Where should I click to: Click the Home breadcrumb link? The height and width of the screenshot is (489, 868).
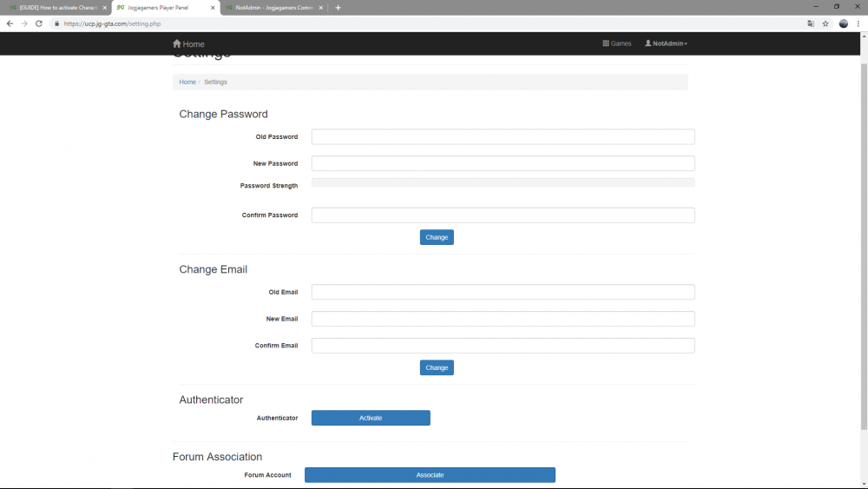point(187,82)
